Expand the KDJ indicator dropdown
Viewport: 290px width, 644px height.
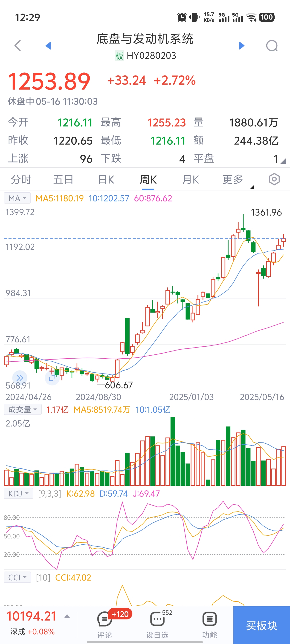(x=18, y=494)
